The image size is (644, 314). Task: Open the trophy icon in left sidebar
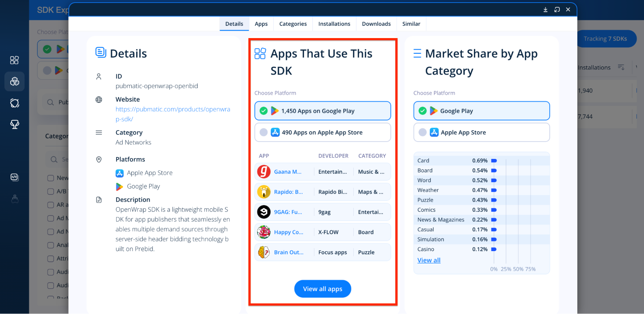[x=14, y=124]
